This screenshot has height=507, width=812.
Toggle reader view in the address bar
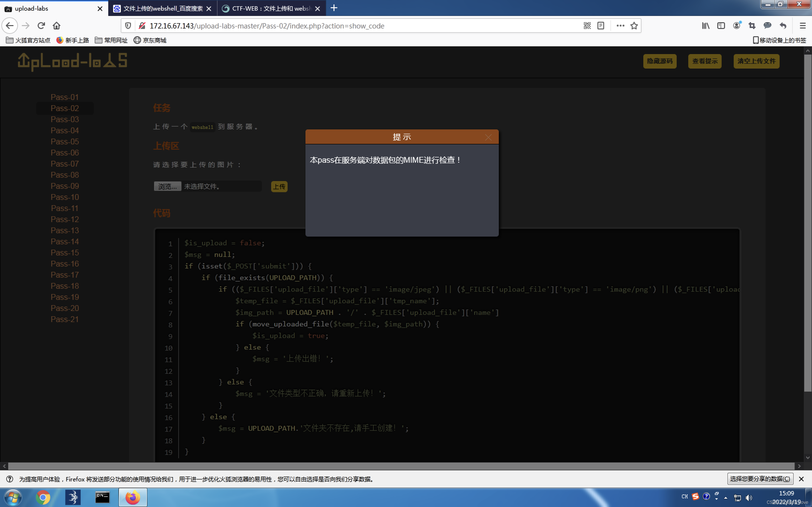(x=601, y=26)
